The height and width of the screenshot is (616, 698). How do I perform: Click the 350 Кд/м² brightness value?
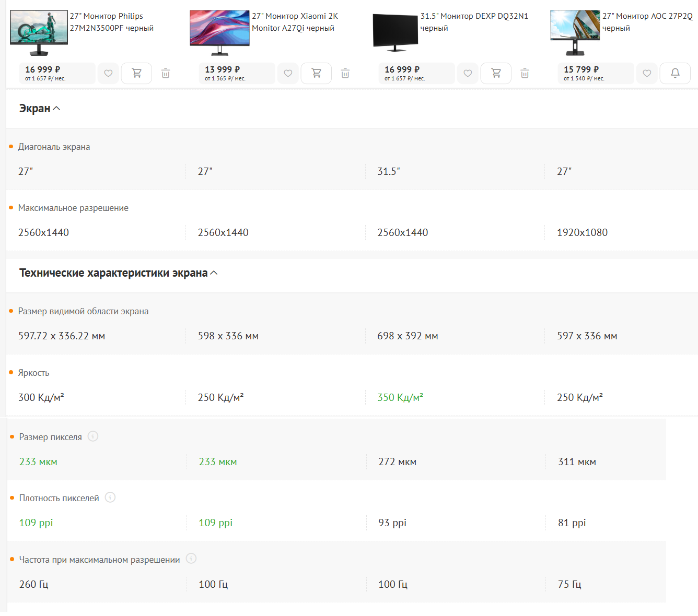click(400, 397)
